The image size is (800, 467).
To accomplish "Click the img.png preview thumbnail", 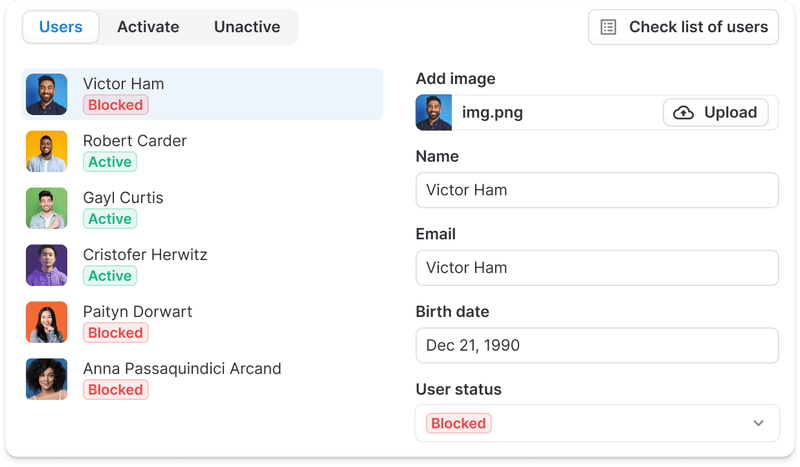I will (434, 112).
